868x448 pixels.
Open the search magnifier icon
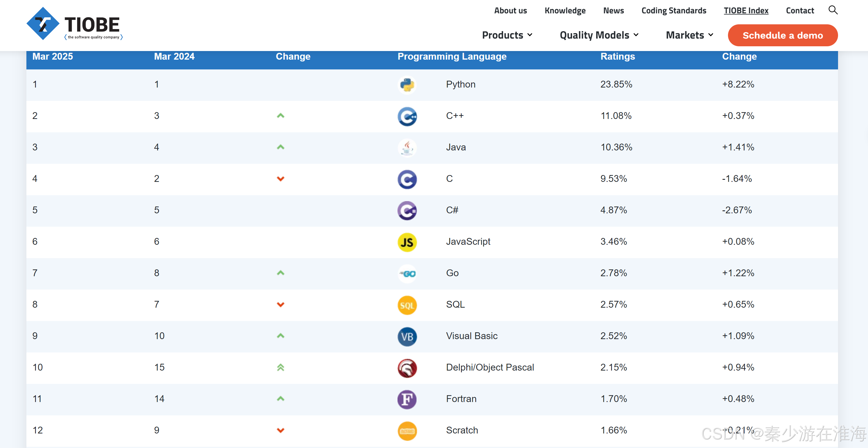pyautogui.click(x=833, y=10)
